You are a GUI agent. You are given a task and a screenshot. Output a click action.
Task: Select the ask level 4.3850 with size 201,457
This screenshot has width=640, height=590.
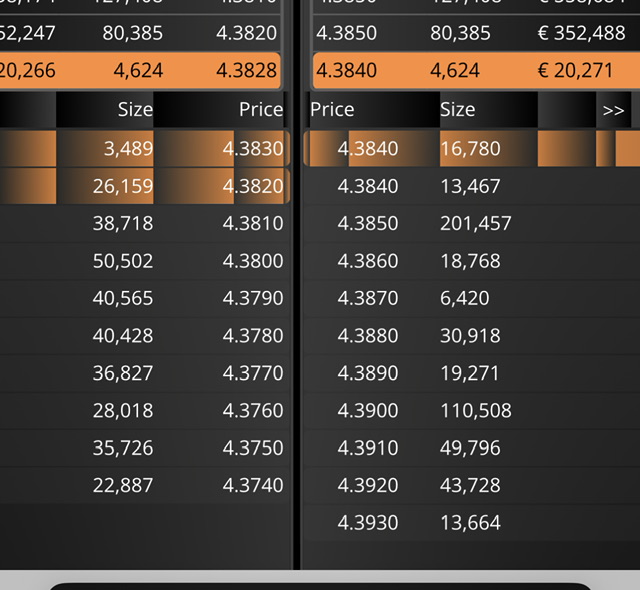472,223
